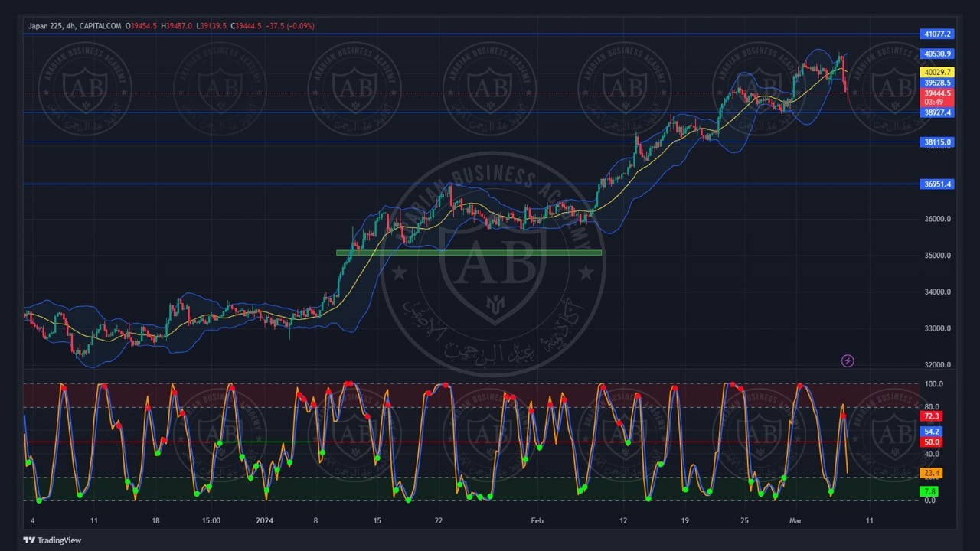Screen dimensions: 980x551
Task: Select the 38927.4 horizontal line label
Action: pos(937,112)
